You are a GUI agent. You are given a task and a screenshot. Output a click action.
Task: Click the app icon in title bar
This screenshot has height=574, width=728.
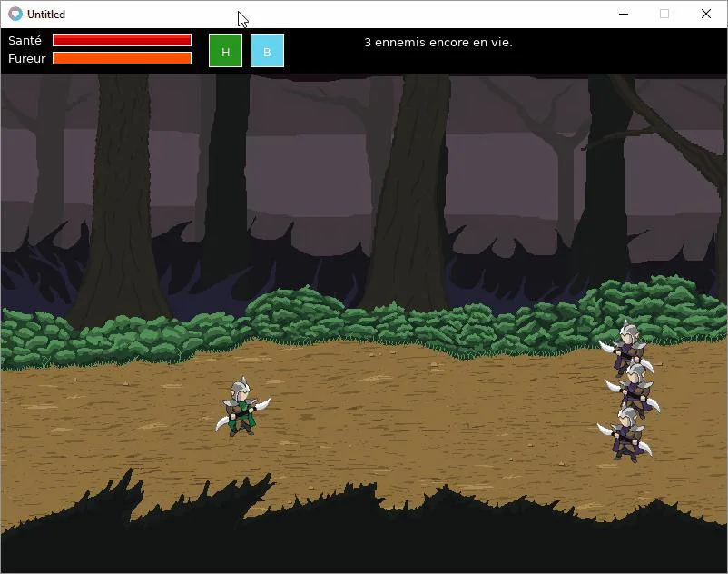tap(15, 14)
